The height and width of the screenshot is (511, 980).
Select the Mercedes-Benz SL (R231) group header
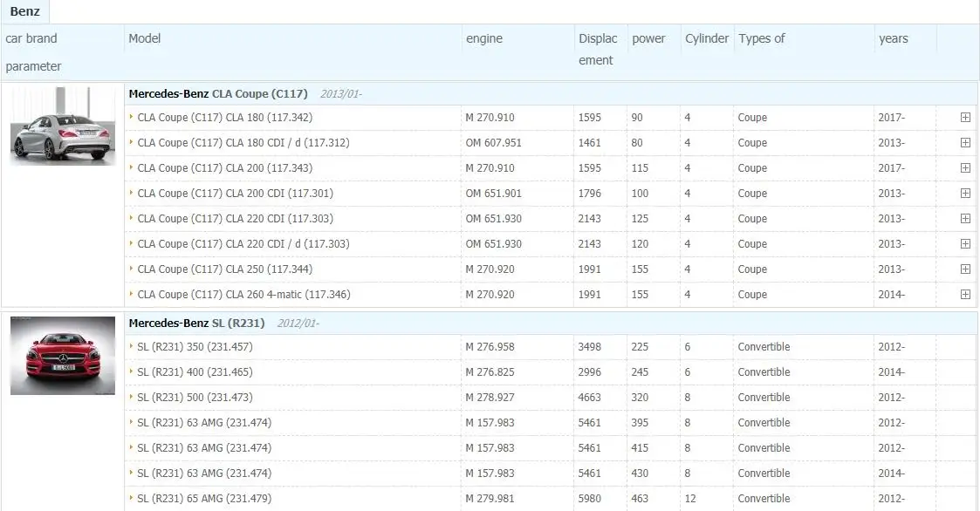tap(196, 323)
